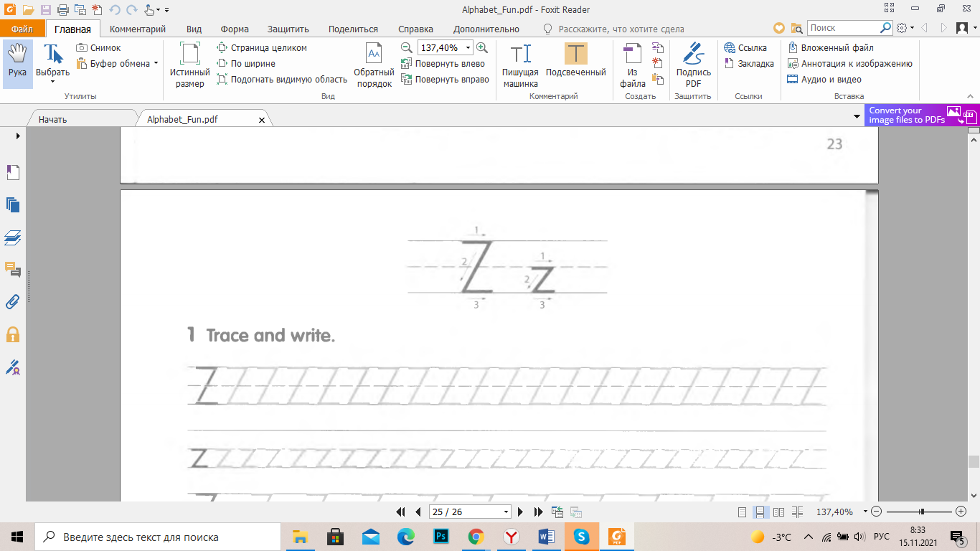Image resolution: width=980 pixels, height=551 pixels.
Task: Click PDF Sign (Подпись PDF) button
Action: [x=694, y=65]
